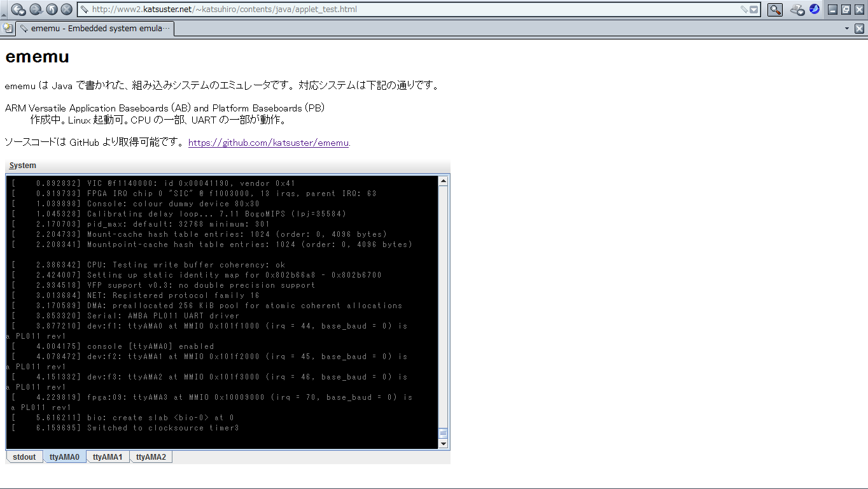Click the browser Back arrow button

click(x=18, y=10)
